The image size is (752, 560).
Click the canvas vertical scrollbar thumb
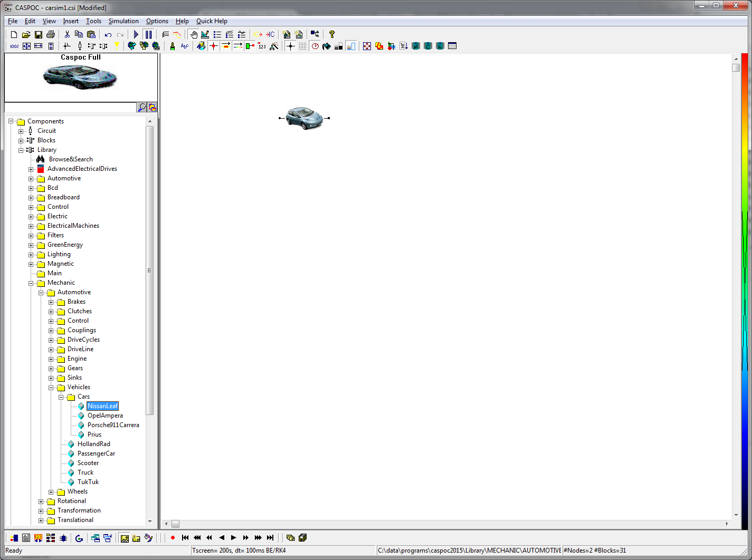[x=736, y=67]
